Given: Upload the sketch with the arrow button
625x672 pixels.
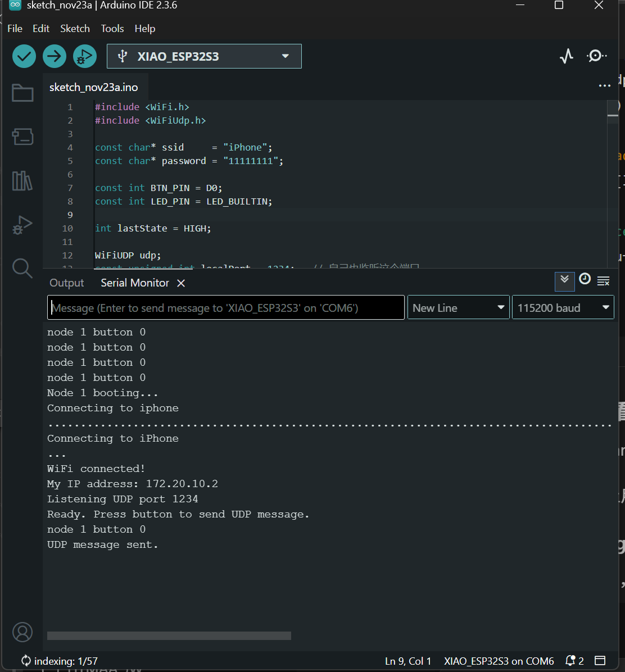Looking at the screenshot, I should tap(55, 56).
